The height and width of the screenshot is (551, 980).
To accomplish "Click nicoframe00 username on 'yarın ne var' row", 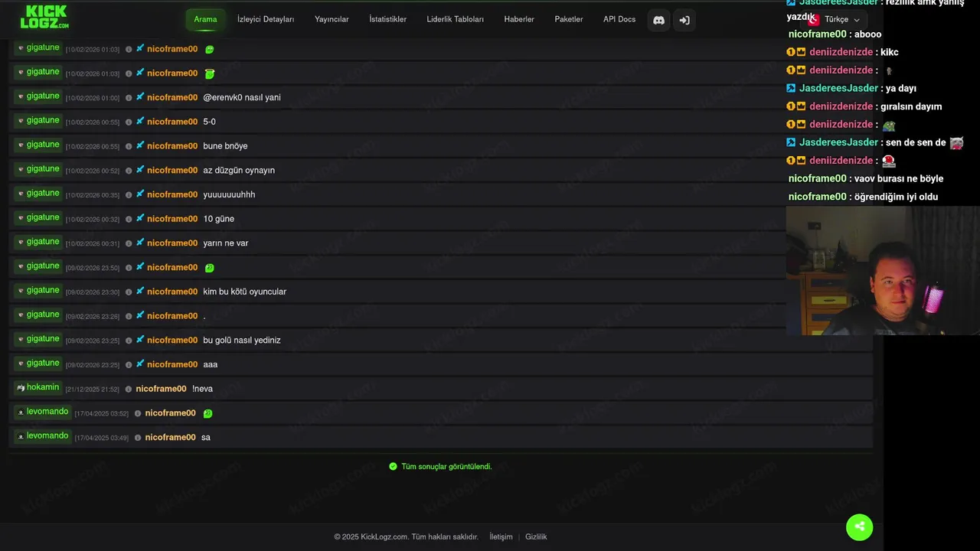I will [x=172, y=243].
